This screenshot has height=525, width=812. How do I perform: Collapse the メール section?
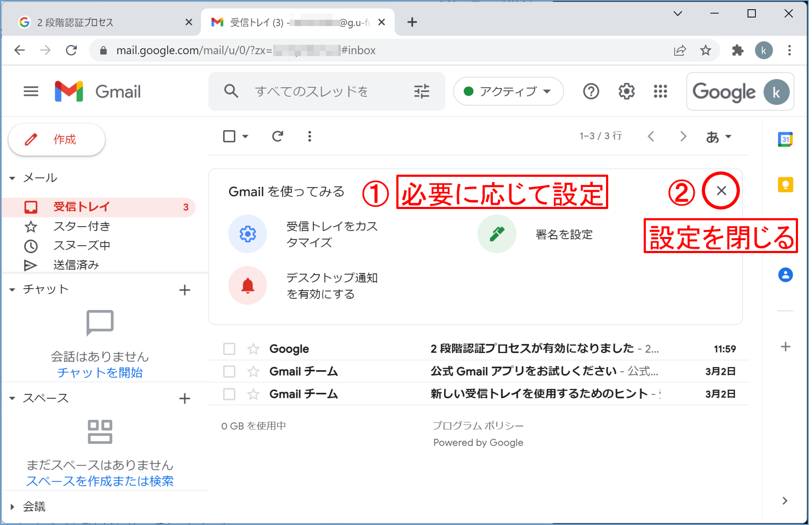pos(12,178)
